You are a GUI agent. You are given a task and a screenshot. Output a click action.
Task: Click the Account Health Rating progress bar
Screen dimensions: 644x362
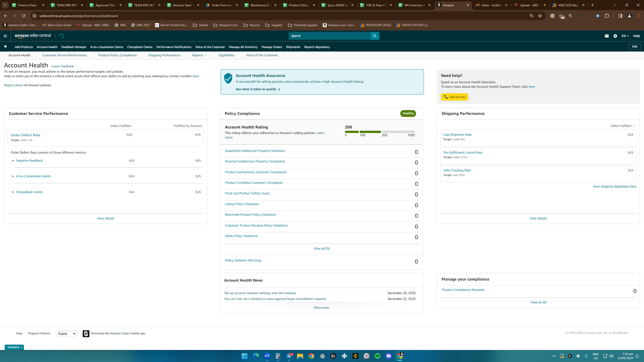[x=380, y=132]
